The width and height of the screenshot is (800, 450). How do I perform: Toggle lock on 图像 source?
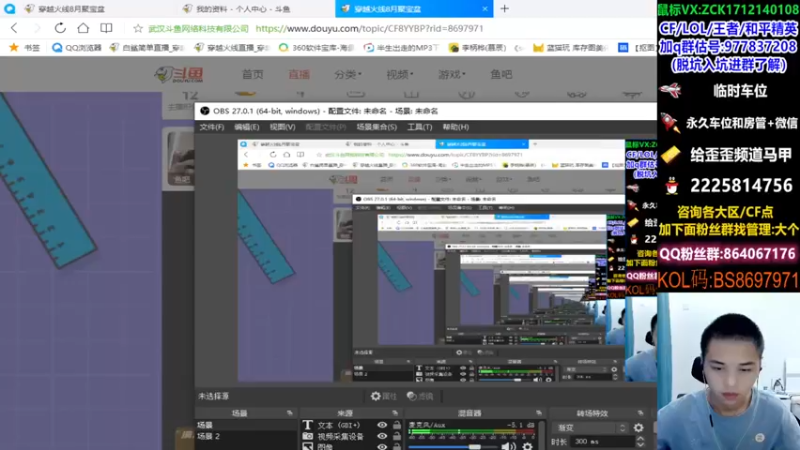(396, 446)
